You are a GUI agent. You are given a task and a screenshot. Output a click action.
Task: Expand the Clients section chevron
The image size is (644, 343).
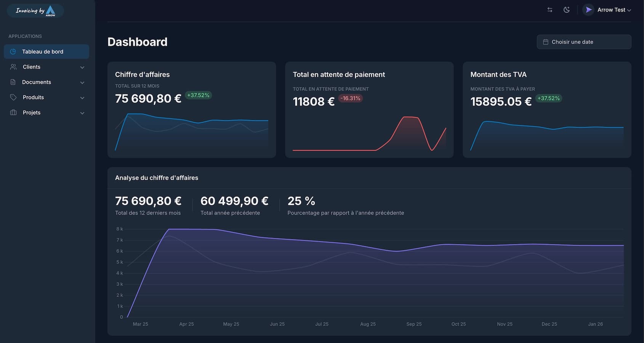[82, 67]
